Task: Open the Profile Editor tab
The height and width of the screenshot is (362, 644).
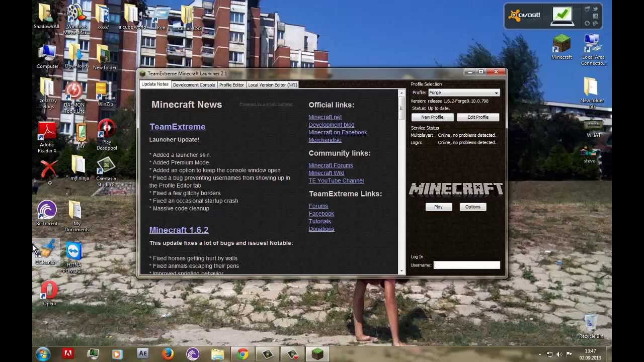Action: point(231,85)
